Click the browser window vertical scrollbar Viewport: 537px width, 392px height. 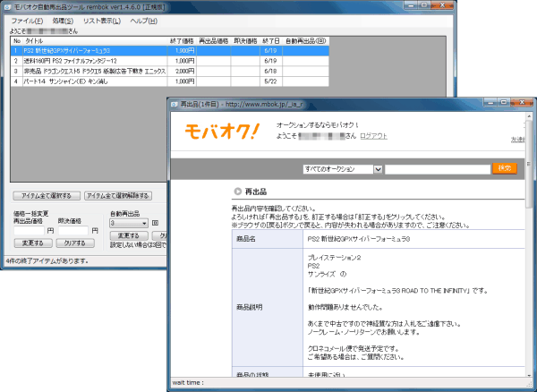(529, 165)
